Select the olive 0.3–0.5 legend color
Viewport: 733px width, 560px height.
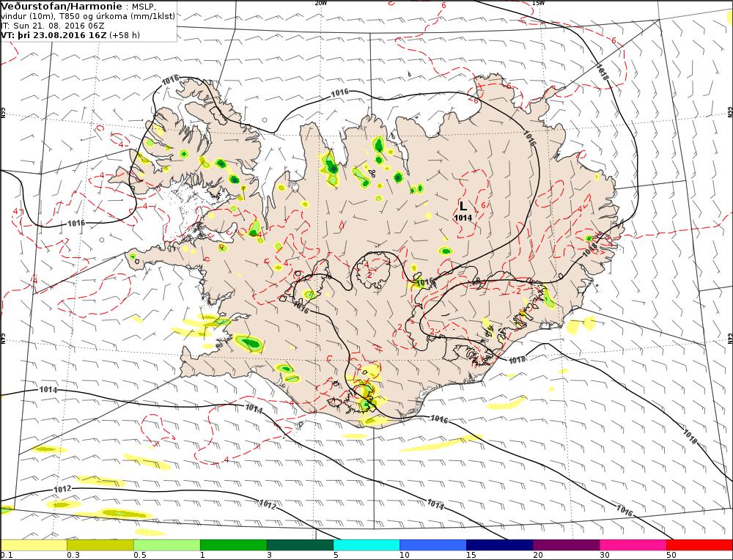coord(100,545)
